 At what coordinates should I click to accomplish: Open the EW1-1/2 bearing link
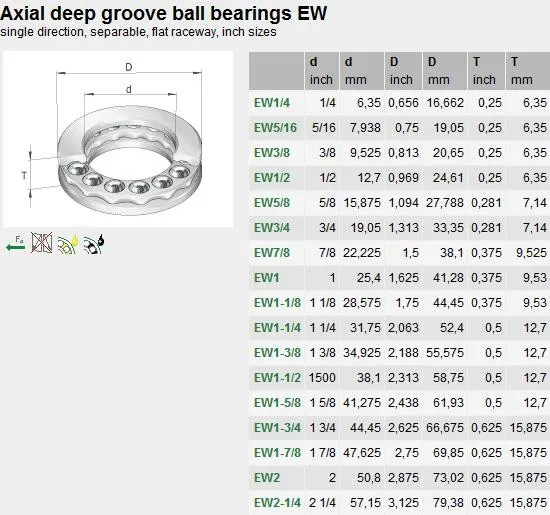[x=277, y=378]
